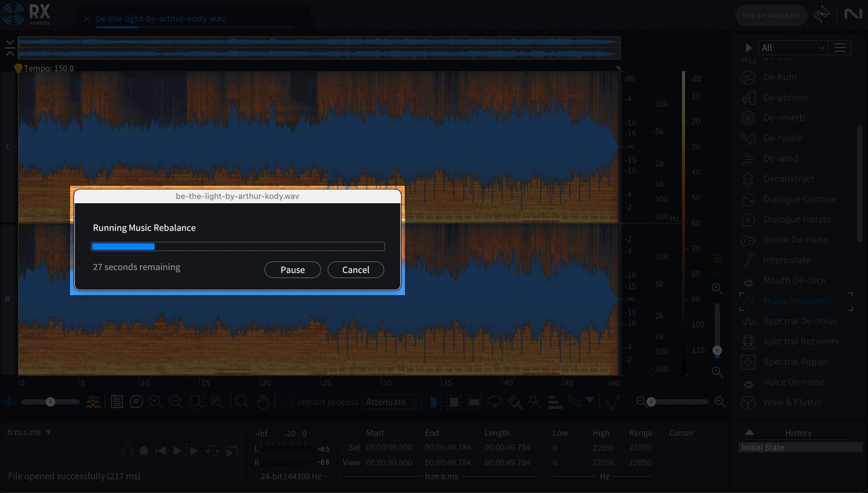Click the Spectral De-noise module icon
This screenshot has width=868, height=493.
click(748, 321)
